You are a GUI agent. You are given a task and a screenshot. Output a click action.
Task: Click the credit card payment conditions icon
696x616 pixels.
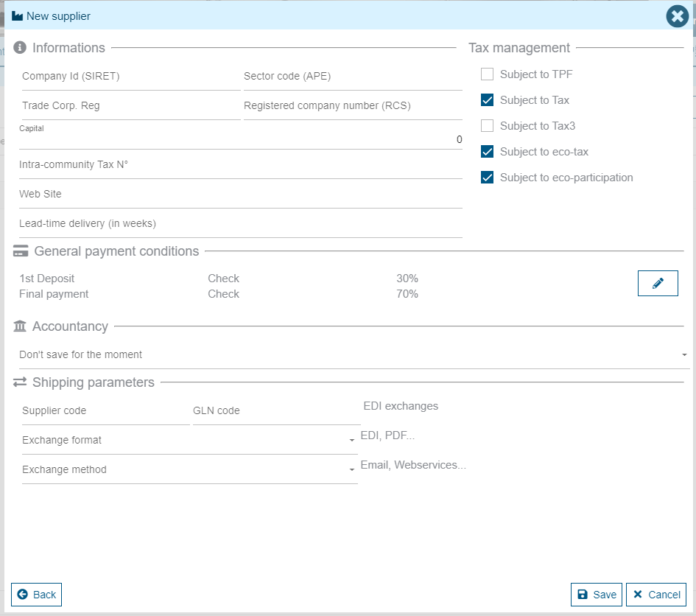tap(21, 251)
